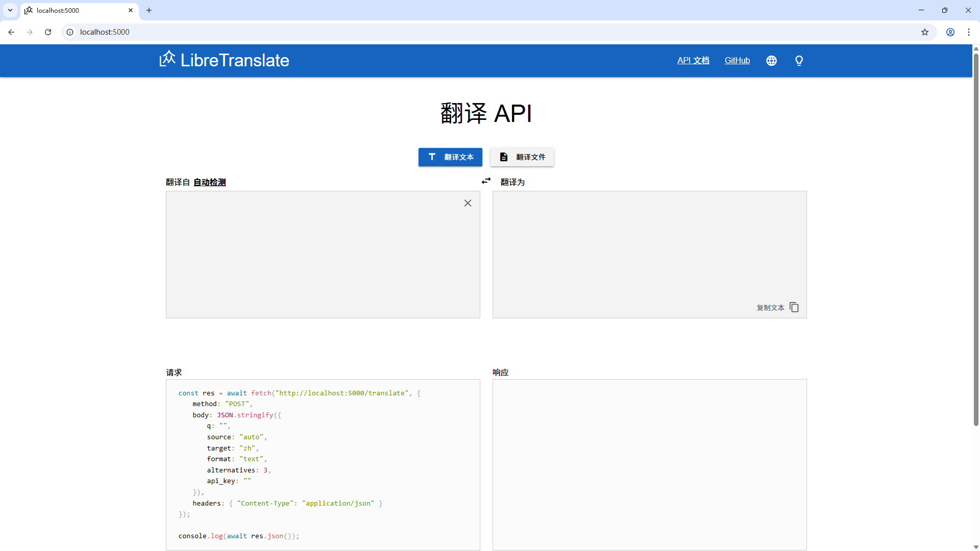The height and width of the screenshot is (551, 980).
Task: Click the copy text clipboard icon
Action: point(794,307)
